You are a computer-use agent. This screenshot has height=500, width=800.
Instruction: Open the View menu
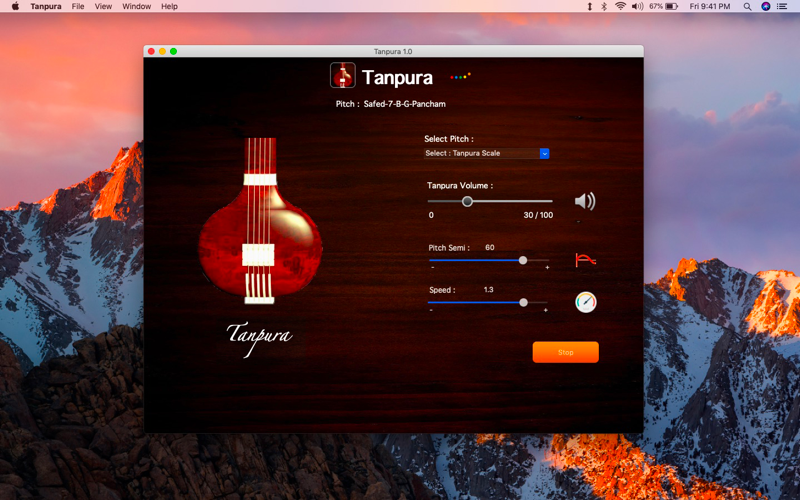[103, 6]
